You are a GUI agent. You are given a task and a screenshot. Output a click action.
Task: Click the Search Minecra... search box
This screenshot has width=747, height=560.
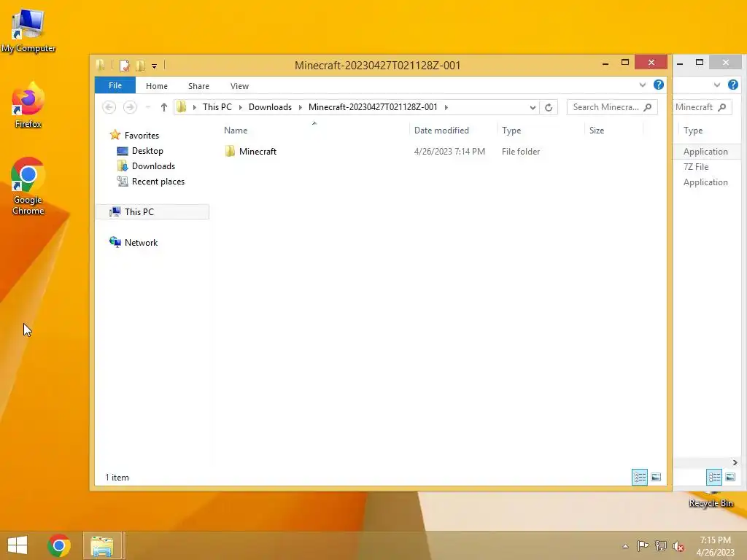point(612,107)
